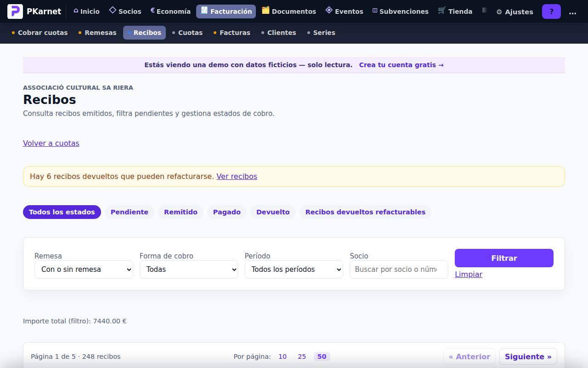This screenshot has height=368, width=588.
Task: Filter receipts by Remitido status
Action: [181, 212]
